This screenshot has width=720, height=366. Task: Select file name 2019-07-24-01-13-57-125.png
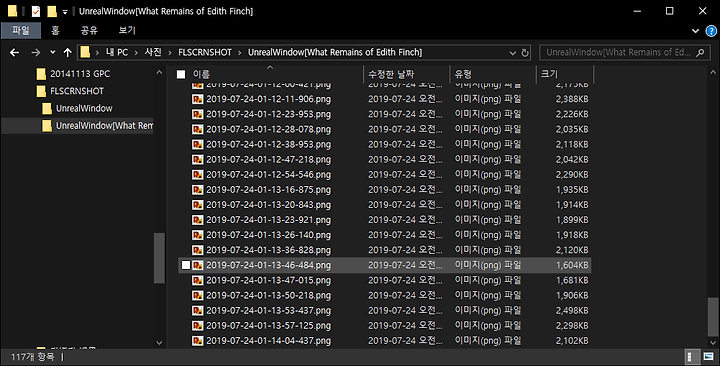click(x=268, y=326)
